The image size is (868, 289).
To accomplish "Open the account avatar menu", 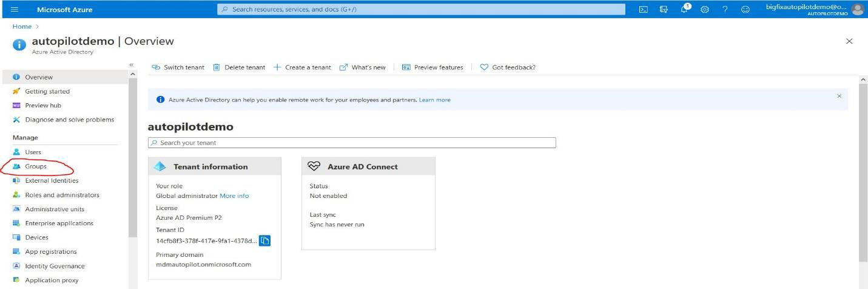I will [x=856, y=9].
